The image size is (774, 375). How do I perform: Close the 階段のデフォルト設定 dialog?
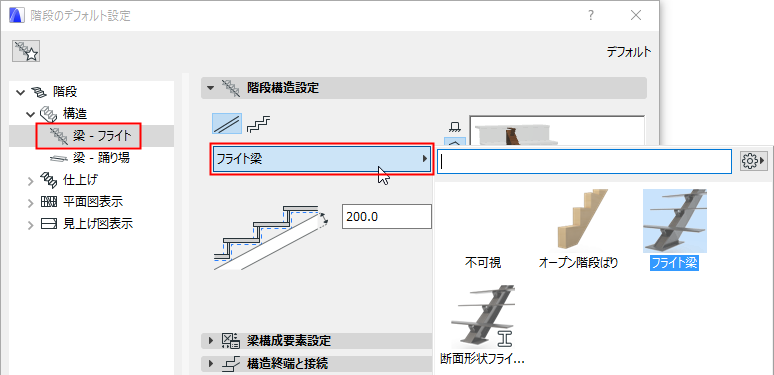tap(636, 15)
